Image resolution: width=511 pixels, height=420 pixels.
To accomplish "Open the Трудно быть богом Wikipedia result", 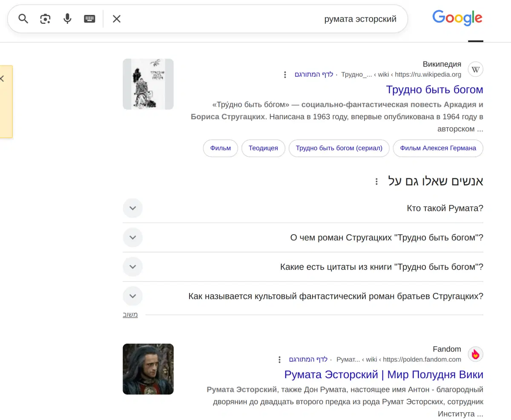I will coord(434,90).
